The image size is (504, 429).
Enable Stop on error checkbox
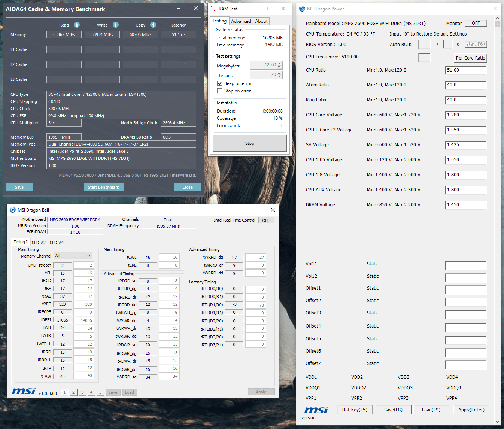[x=220, y=91]
